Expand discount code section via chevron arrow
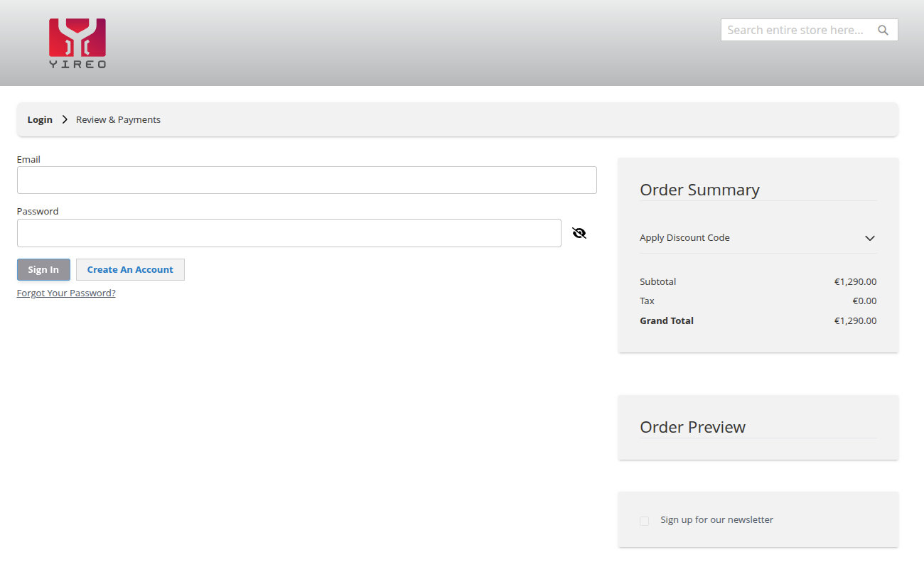Viewport: 924px width, 562px height. [869, 238]
